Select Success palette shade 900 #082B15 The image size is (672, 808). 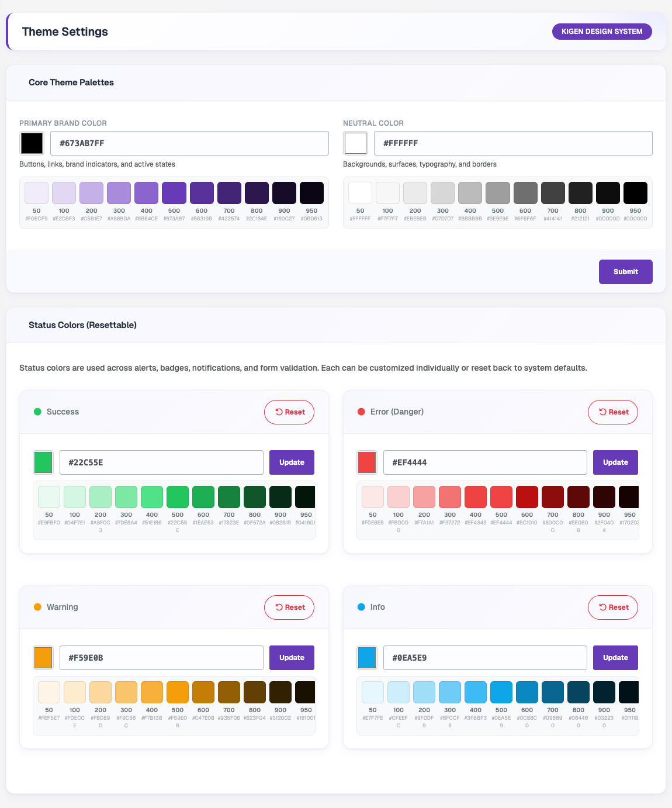coord(280,497)
